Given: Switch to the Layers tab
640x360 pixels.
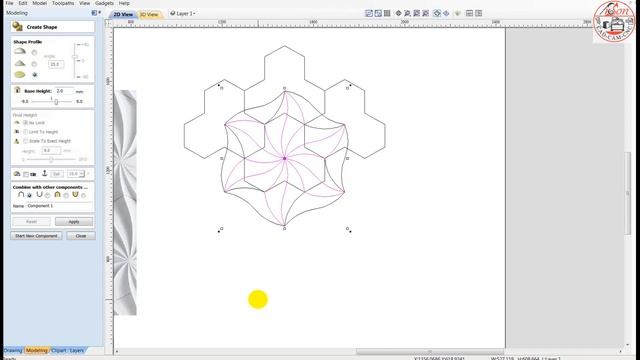Looking at the screenshot, I should (x=76, y=350).
